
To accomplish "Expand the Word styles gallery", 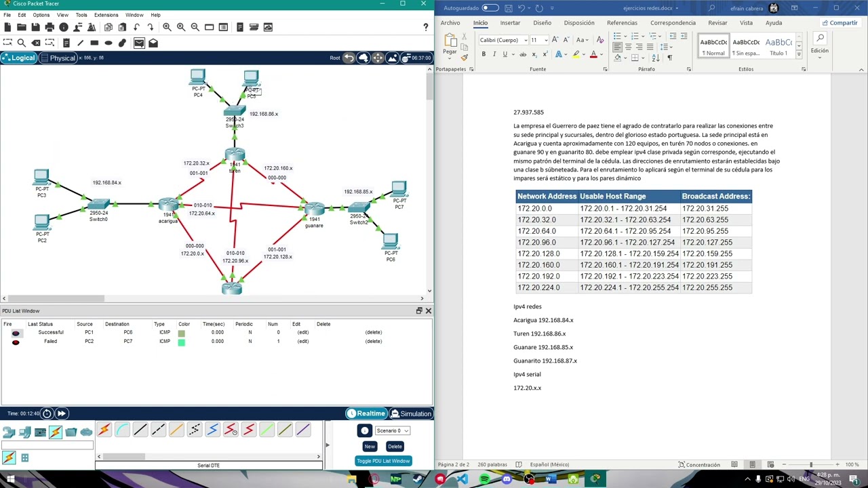I will click(x=799, y=55).
